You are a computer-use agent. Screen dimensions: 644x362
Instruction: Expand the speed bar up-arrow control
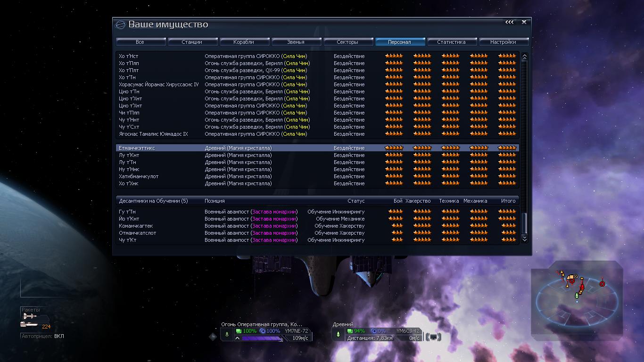[237, 338]
